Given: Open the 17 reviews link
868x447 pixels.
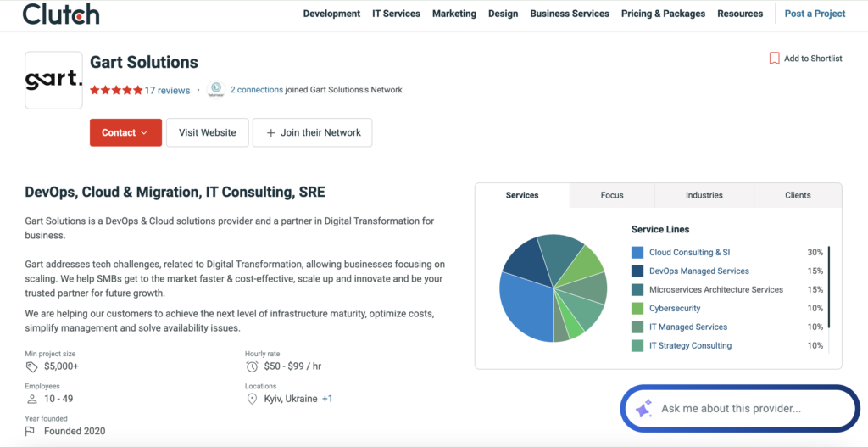Looking at the screenshot, I should [x=167, y=91].
